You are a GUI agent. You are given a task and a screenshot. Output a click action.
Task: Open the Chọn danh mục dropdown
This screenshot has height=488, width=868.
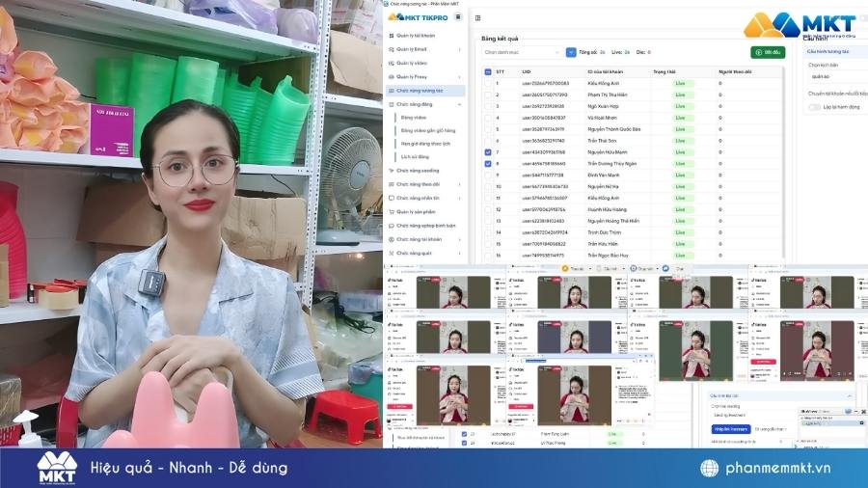[522, 52]
